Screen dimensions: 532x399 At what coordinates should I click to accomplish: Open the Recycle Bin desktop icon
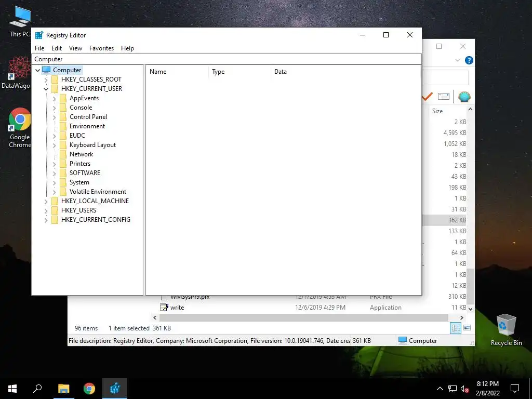tap(506, 330)
